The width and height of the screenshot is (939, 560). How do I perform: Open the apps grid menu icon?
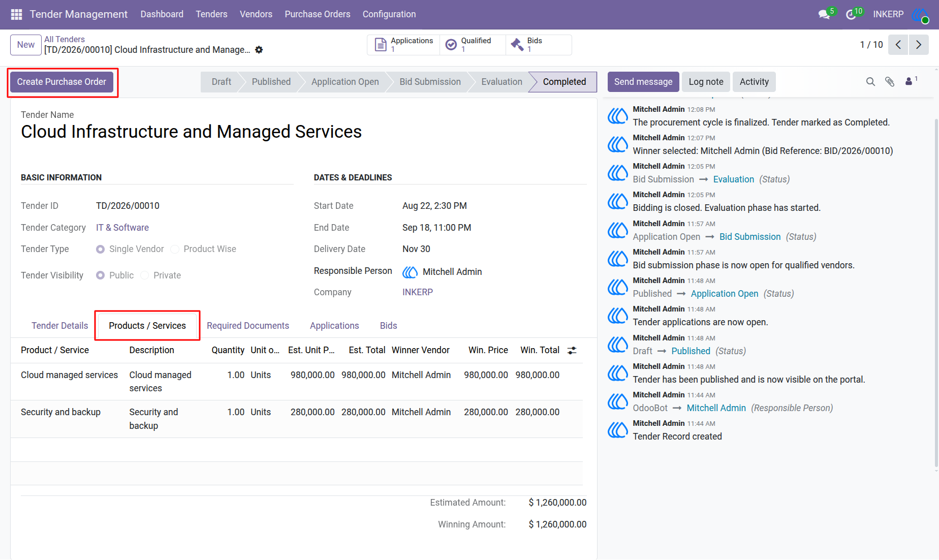pos(16,14)
